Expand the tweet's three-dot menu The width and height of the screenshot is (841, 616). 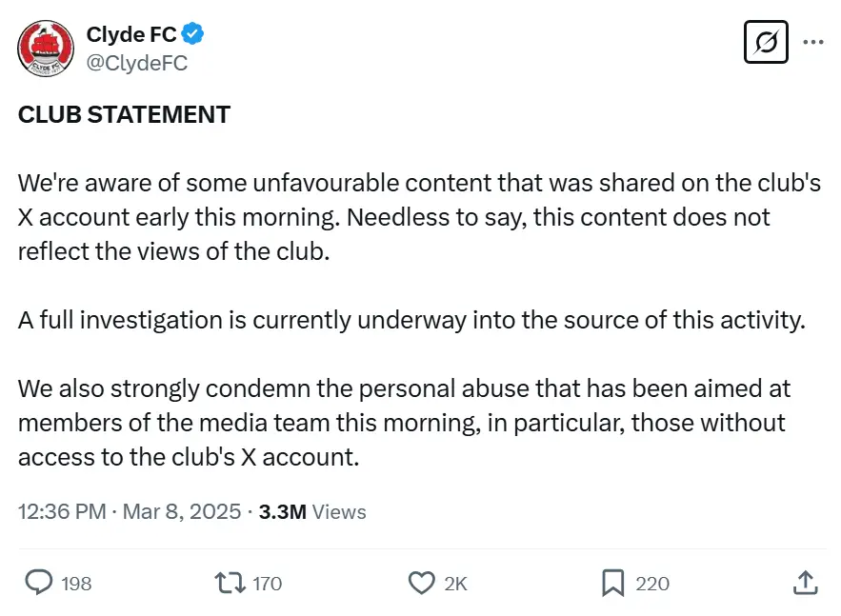pyautogui.click(x=814, y=42)
